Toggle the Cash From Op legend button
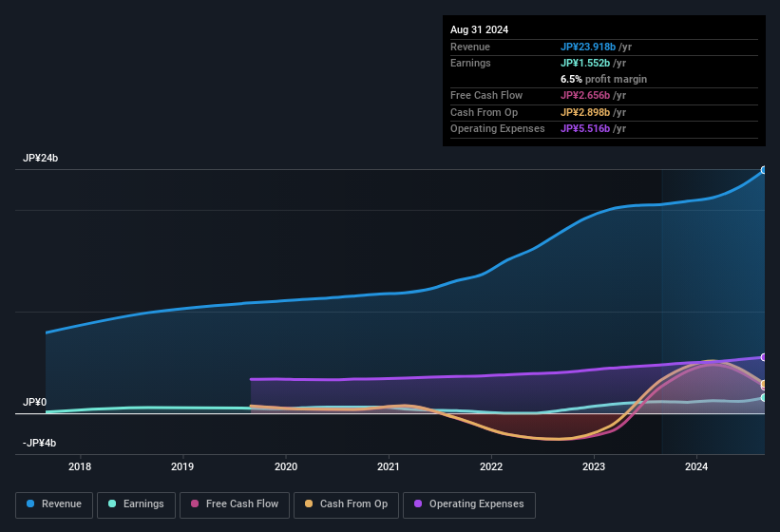The width and height of the screenshot is (780, 532). pyautogui.click(x=346, y=504)
